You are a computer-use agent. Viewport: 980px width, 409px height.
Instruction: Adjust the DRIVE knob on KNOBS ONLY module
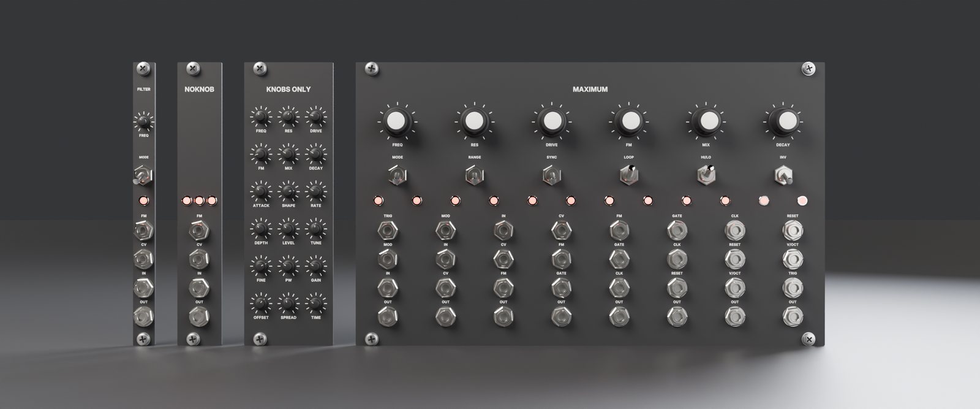[x=315, y=117]
